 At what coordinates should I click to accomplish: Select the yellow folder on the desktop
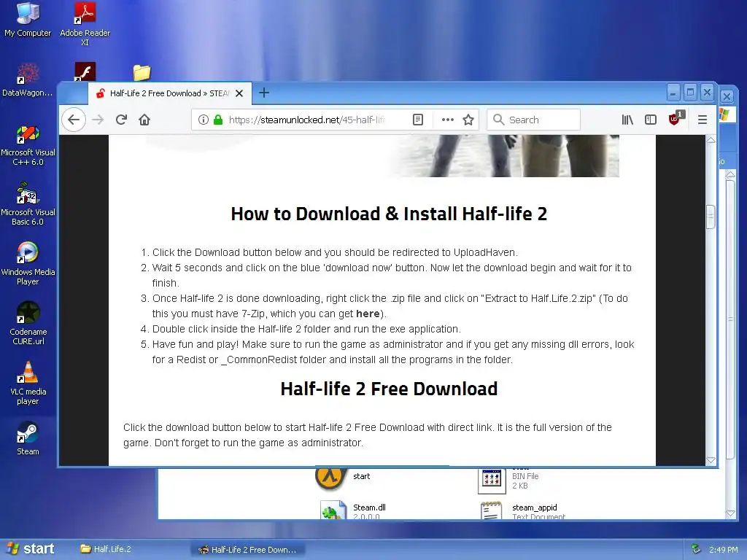[x=142, y=72]
